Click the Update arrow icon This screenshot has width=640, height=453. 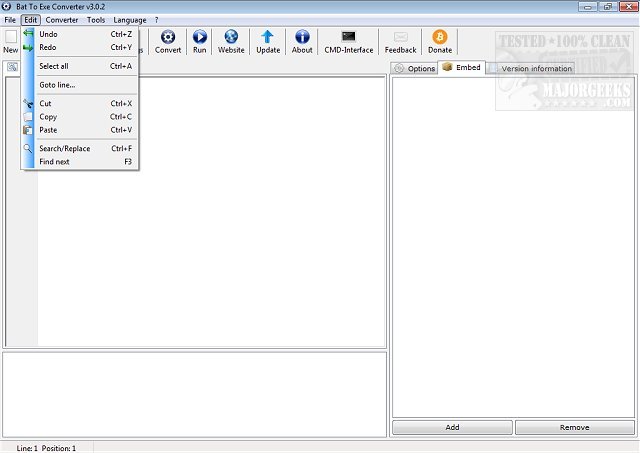268,37
